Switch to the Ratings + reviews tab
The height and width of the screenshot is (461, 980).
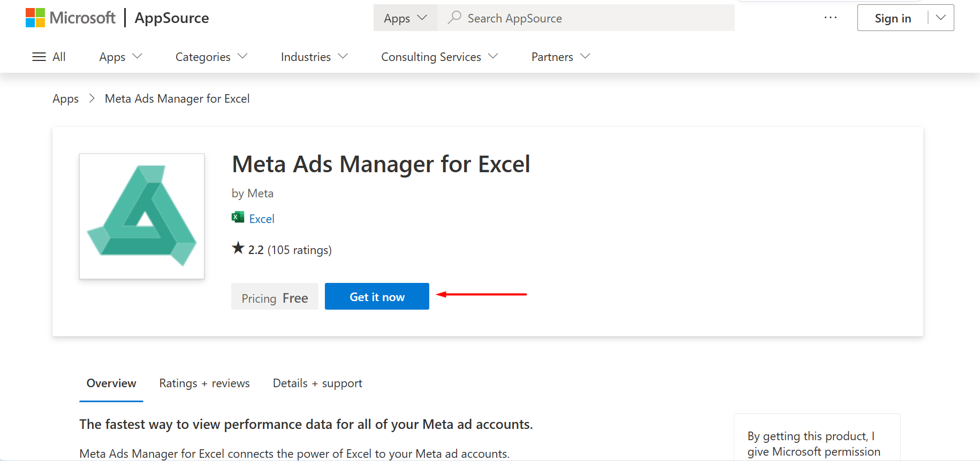204,383
